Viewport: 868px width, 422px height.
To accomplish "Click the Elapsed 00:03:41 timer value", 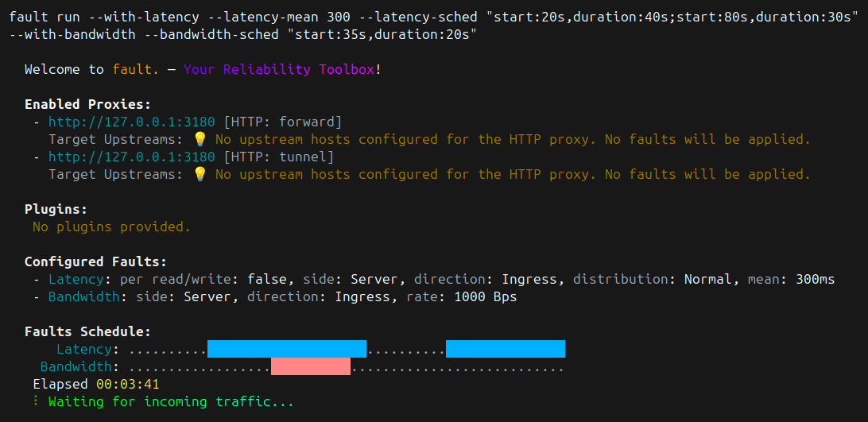I will [128, 384].
